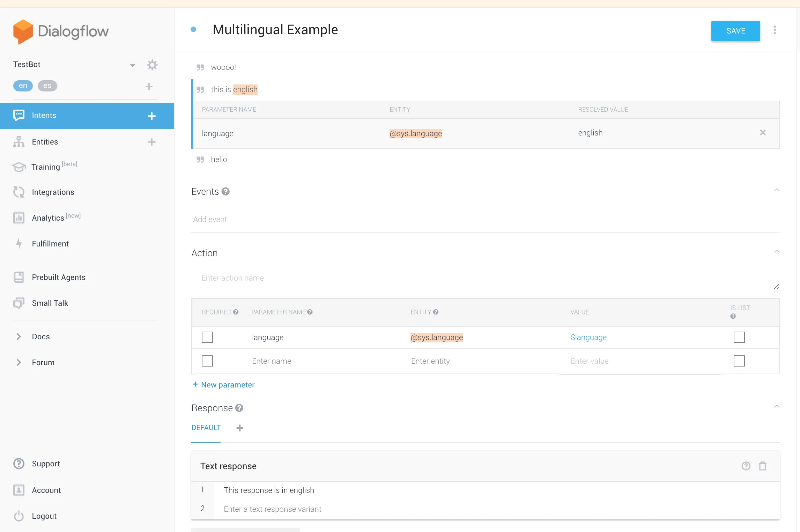Add a language with plus icon
The image size is (800, 532).
(x=149, y=87)
